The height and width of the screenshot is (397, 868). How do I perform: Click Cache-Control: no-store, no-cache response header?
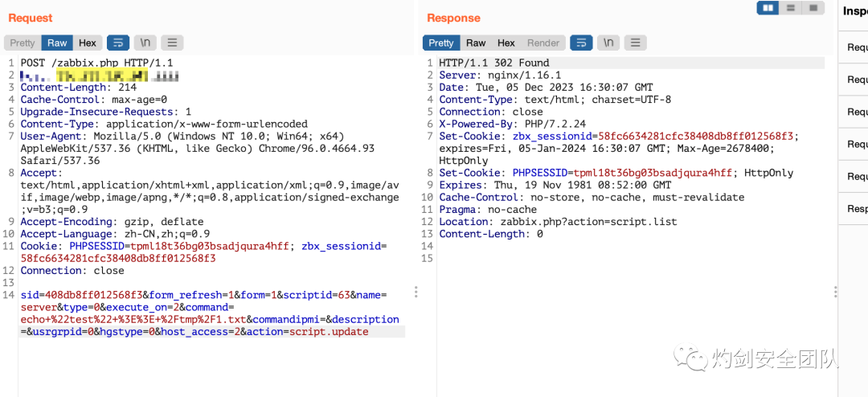592,197
